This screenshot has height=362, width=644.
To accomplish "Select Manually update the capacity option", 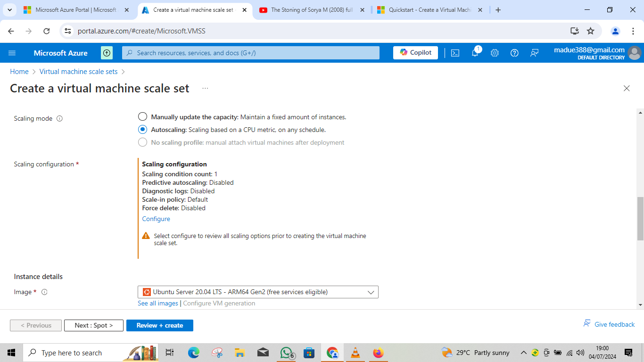I will pos(142,117).
